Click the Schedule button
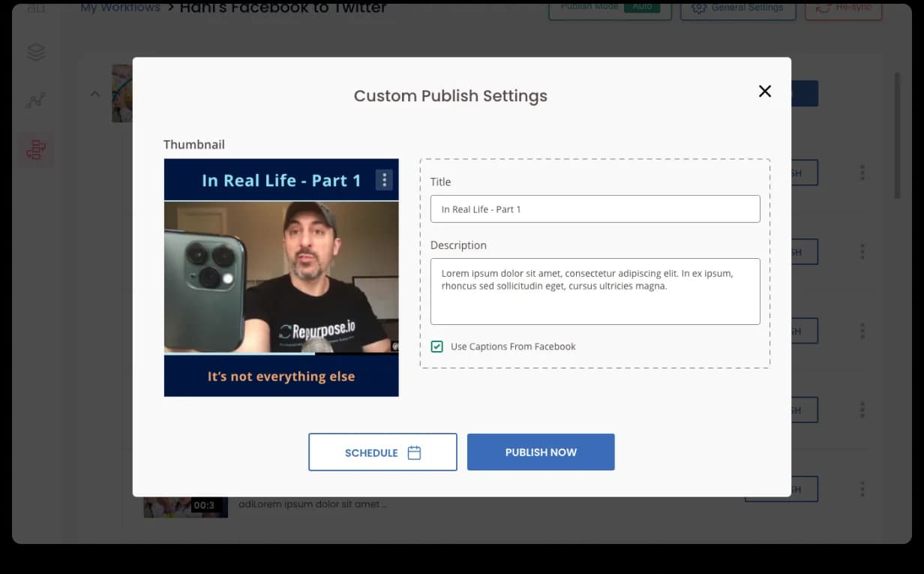Image resolution: width=924 pixels, height=574 pixels. pos(382,452)
